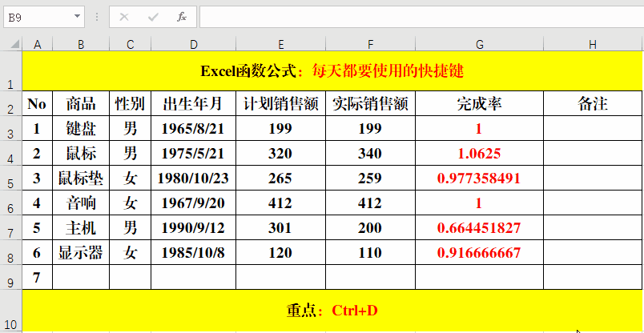Select the cell containing '音响'
The height and width of the screenshot is (333, 644).
pyautogui.click(x=81, y=203)
